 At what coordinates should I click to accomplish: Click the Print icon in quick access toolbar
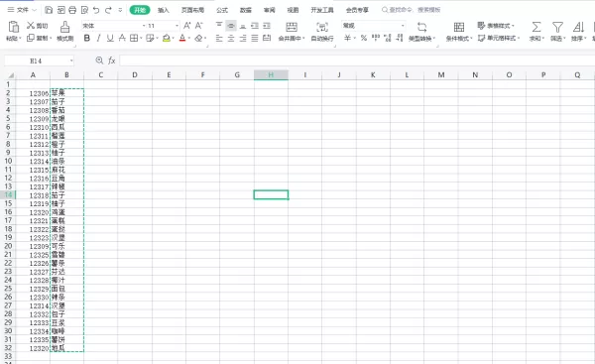click(72, 10)
